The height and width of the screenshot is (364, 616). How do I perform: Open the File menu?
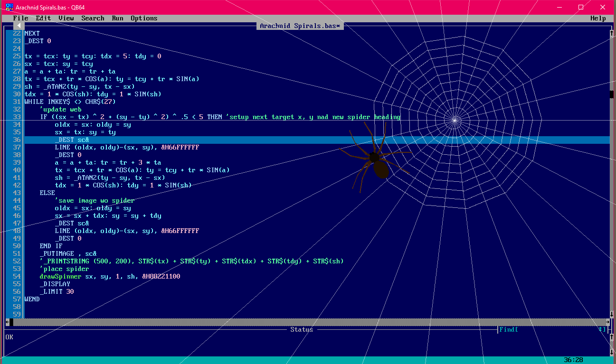click(x=20, y=18)
